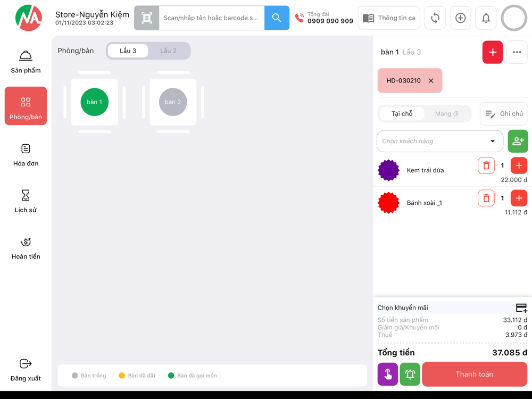Select table bàn 1

click(x=94, y=102)
